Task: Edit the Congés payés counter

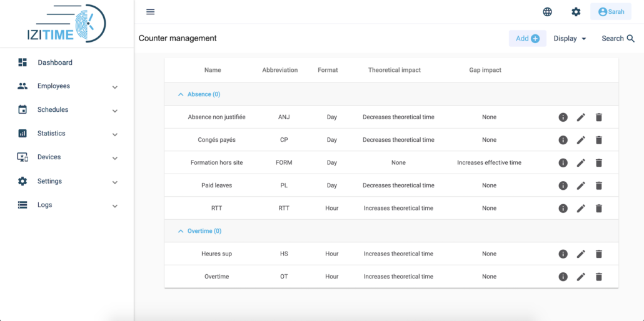Action: pyautogui.click(x=581, y=140)
